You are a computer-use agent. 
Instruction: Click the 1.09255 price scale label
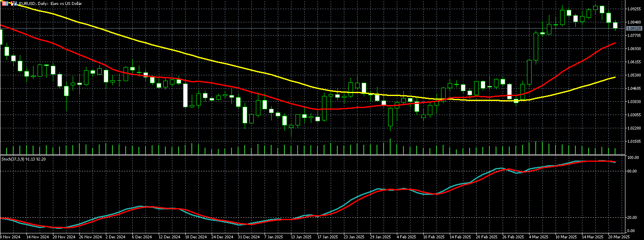click(634, 9)
